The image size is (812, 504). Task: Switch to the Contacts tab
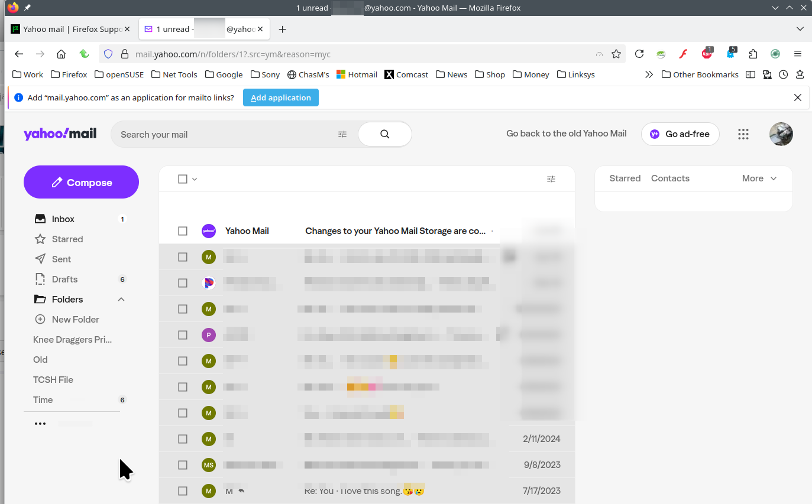tap(670, 178)
